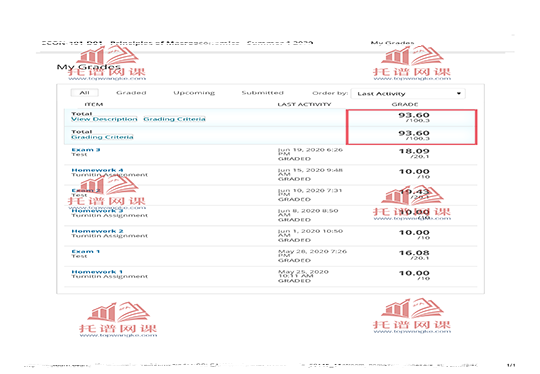Open Grading Criteria link under second Total

click(x=102, y=137)
